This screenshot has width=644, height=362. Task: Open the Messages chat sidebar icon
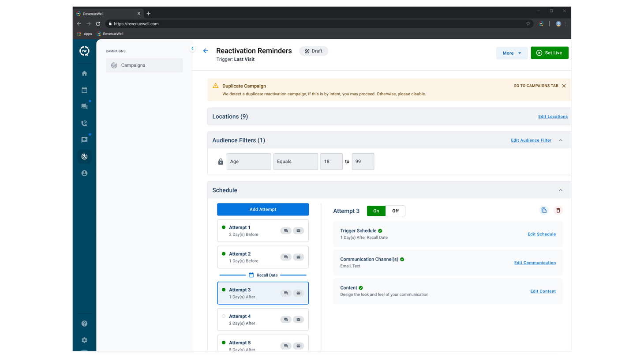(x=84, y=106)
